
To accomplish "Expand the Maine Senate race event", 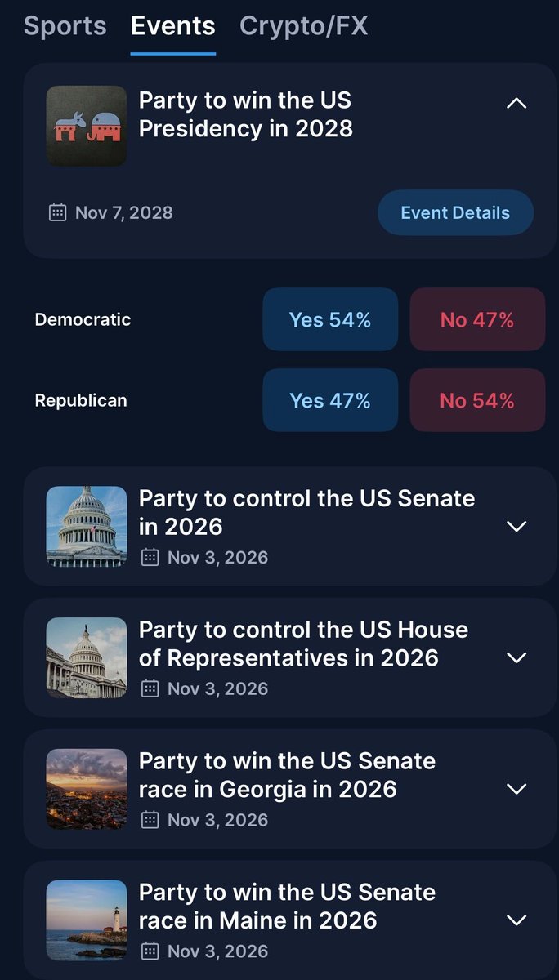I will point(517,920).
